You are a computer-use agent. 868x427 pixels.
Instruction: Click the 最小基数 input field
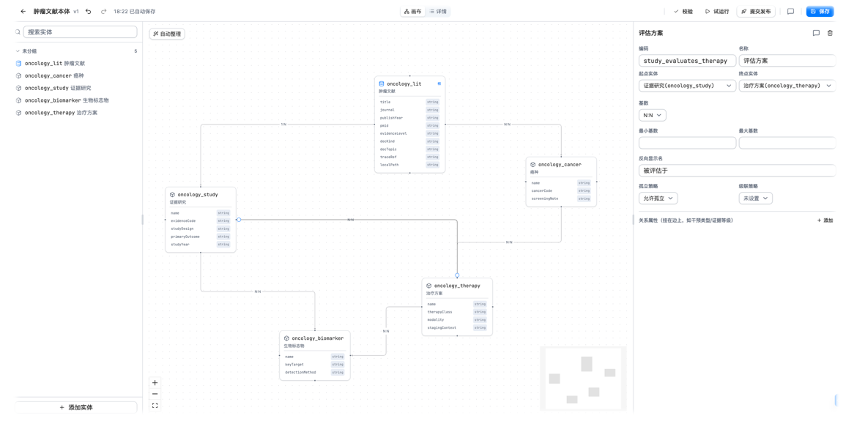pos(687,143)
